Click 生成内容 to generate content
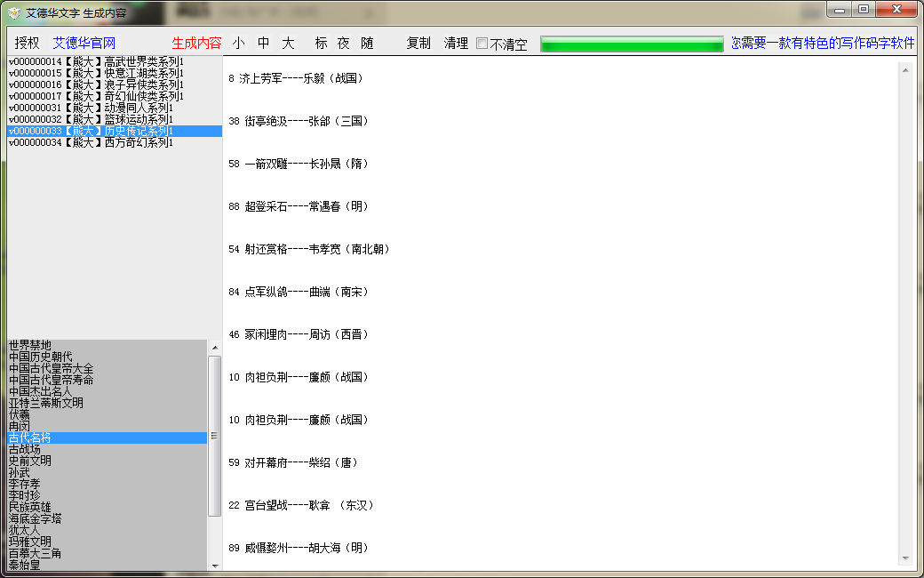 click(197, 43)
